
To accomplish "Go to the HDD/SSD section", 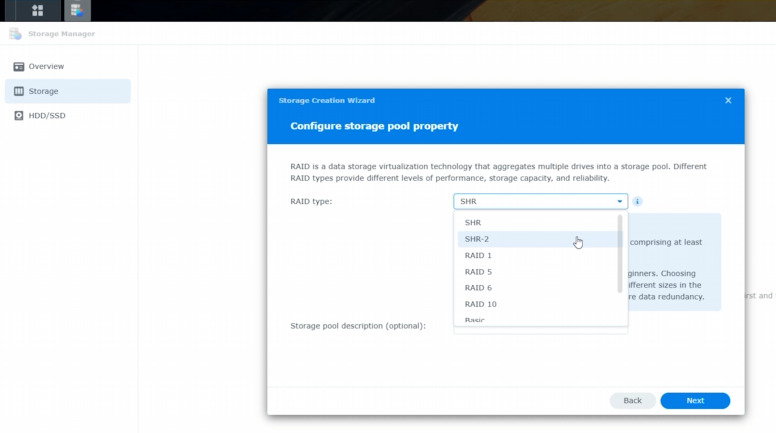I will click(68, 115).
